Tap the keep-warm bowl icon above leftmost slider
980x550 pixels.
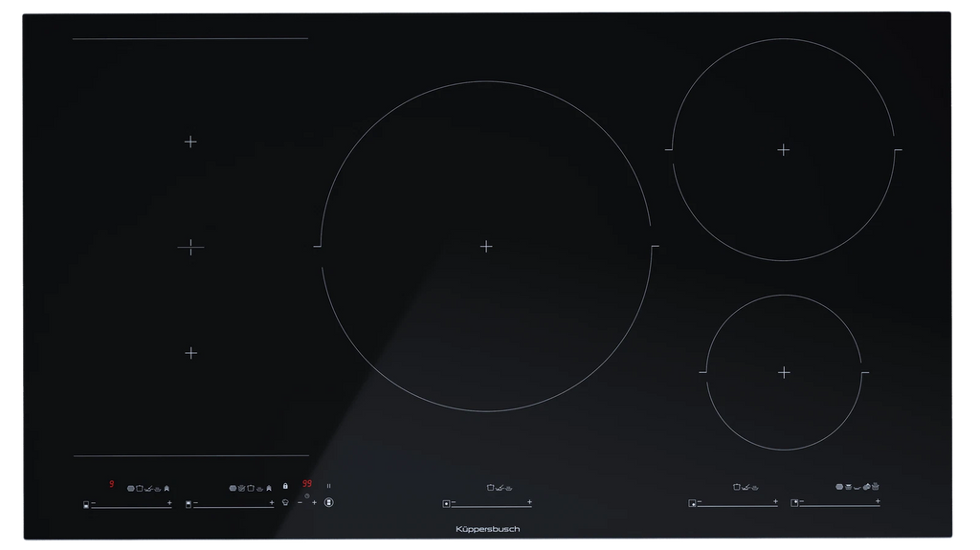(x=158, y=489)
